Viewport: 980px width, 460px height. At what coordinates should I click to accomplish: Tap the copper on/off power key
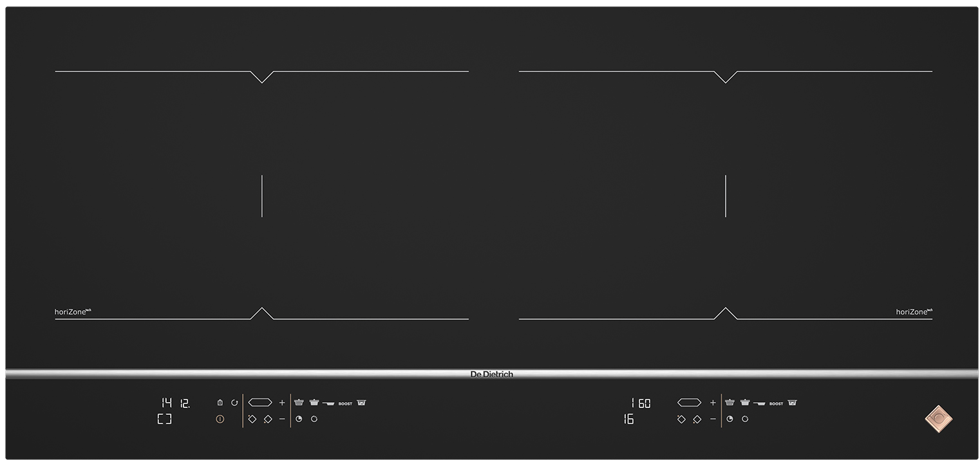pos(220,419)
